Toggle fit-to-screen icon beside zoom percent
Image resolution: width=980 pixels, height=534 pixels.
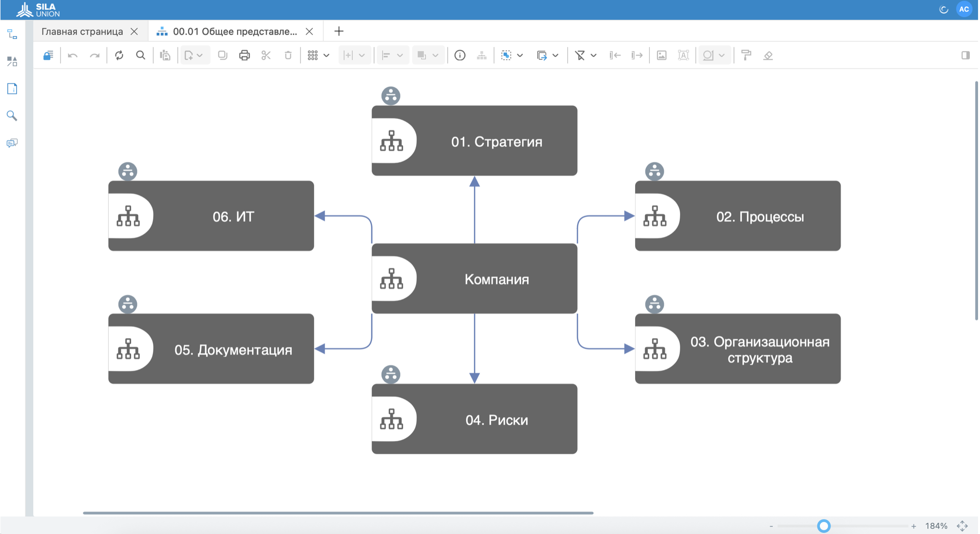962,526
